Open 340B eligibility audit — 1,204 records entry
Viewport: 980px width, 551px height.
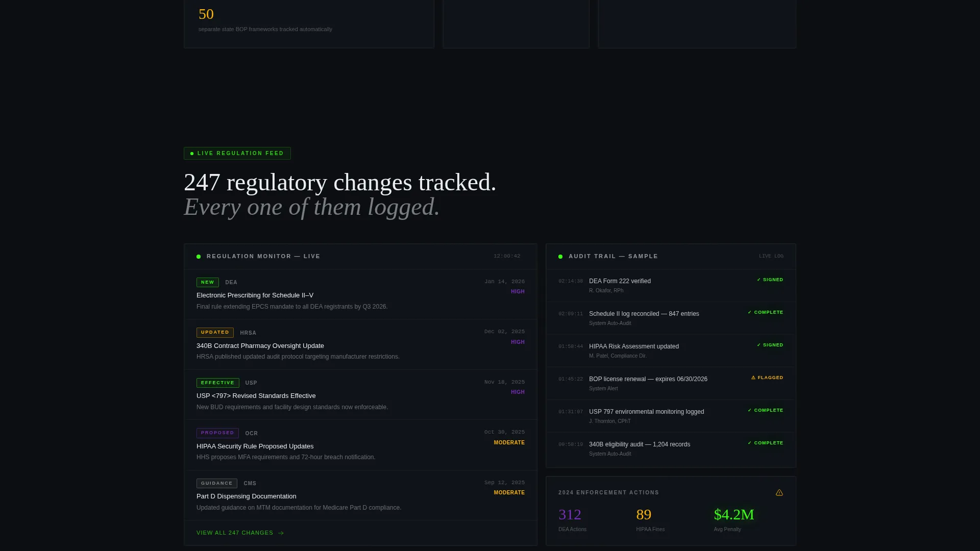[x=671, y=449]
